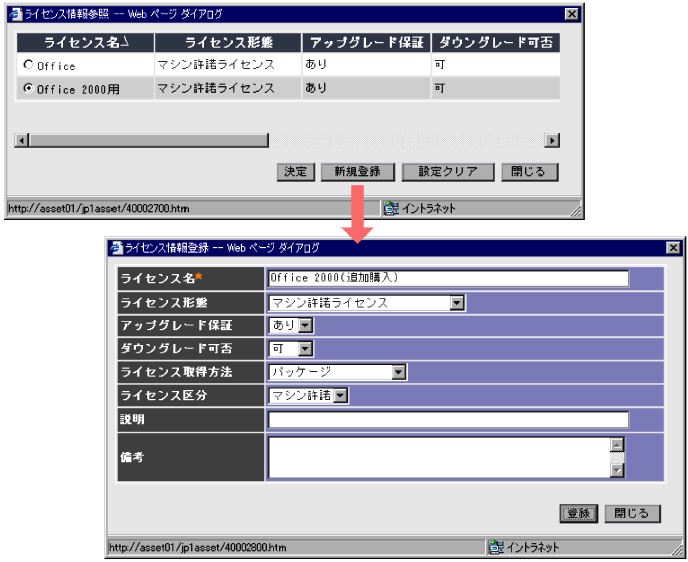Click the アップグレード保証 column header
The height and width of the screenshot is (562, 688).
click(x=366, y=43)
